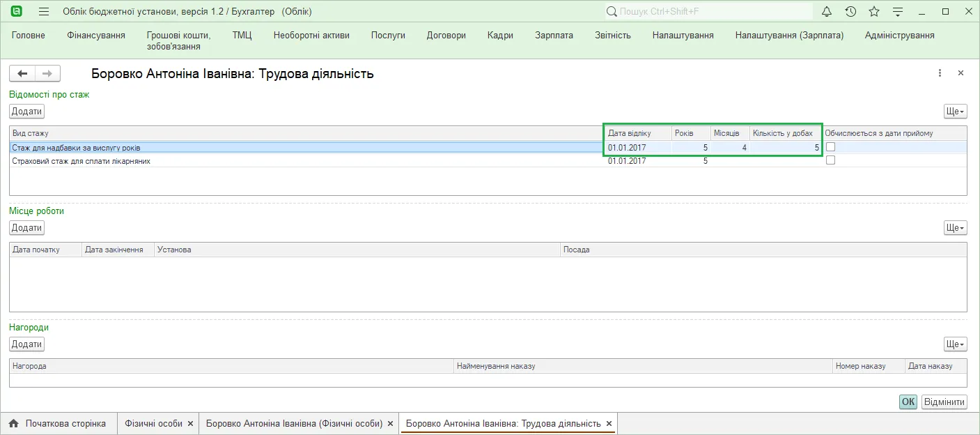Toggle checkbox for Страховий стаж row
Viewport: 980px width, 435px height.
click(830, 160)
